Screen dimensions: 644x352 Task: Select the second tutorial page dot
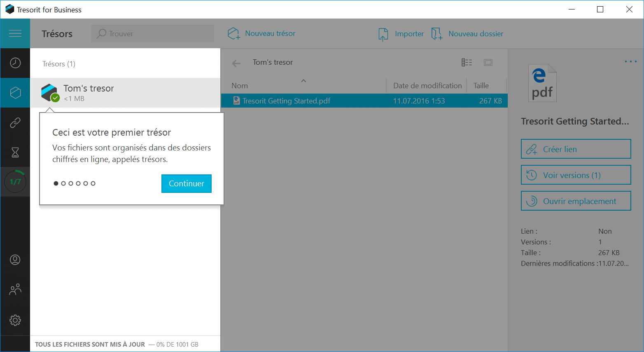coord(63,183)
